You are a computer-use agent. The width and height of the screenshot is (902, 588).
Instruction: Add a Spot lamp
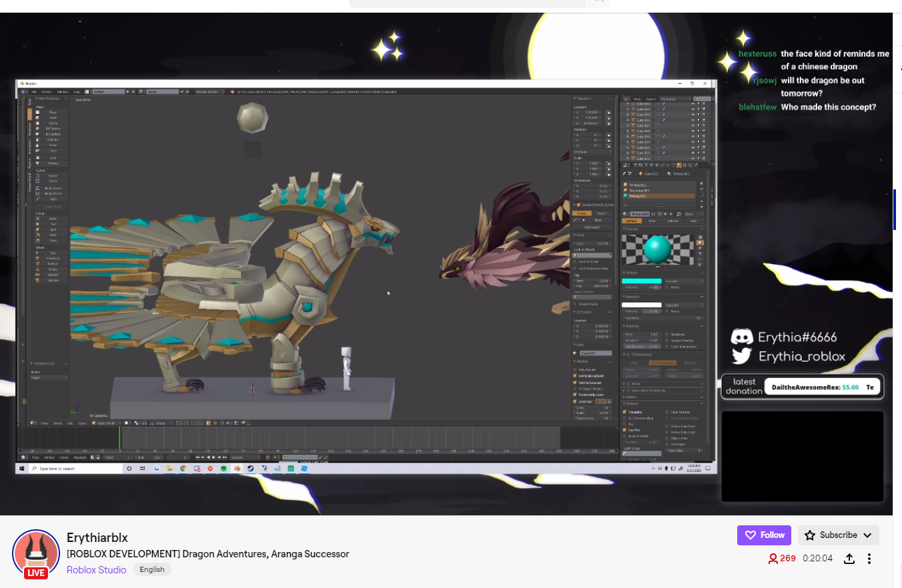(x=51, y=229)
